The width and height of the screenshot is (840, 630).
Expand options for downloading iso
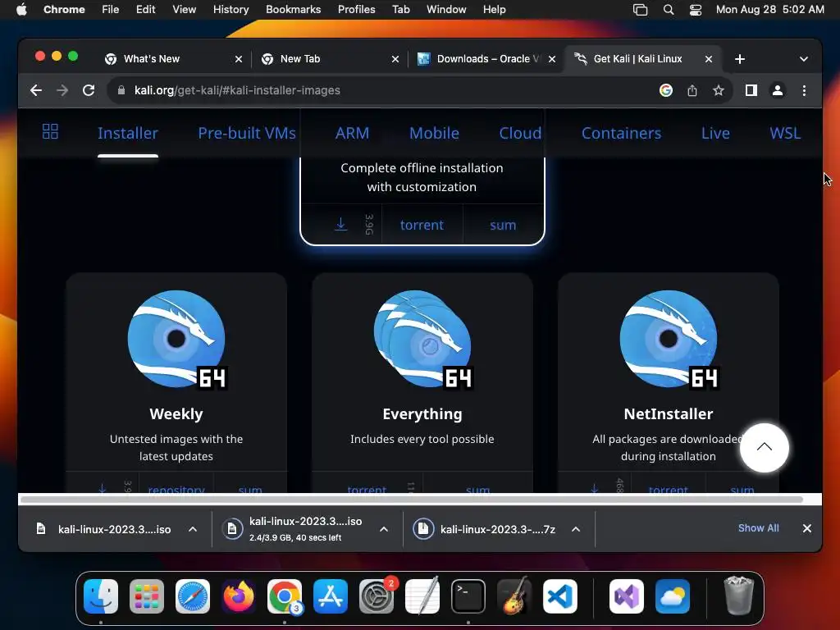pyautogui.click(x=384, y=529)
